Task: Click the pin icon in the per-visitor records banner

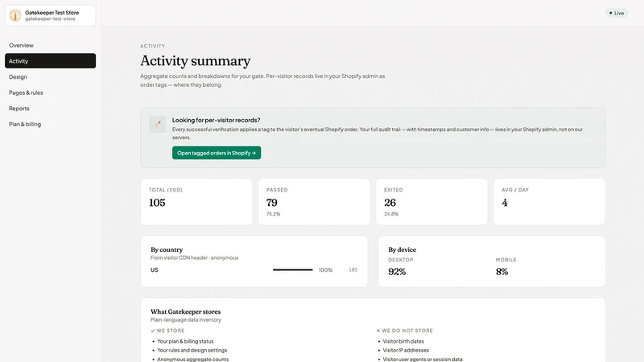Action: click(157, 125)
